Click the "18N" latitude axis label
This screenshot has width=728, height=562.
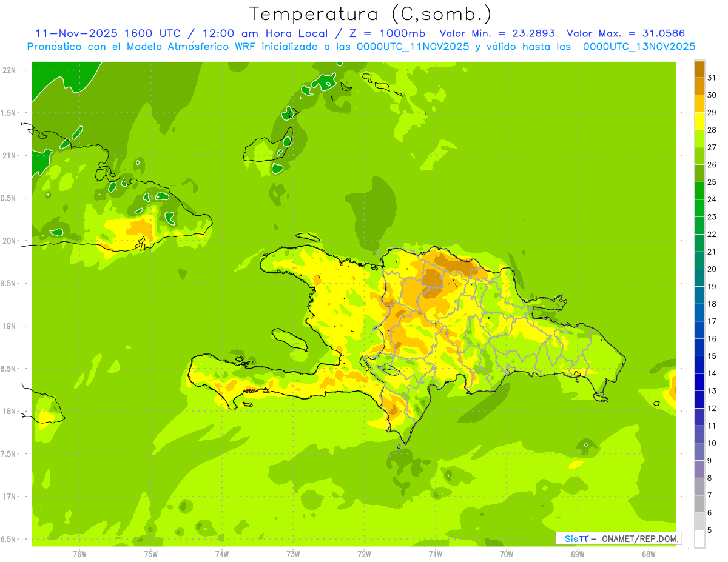tap(9, 412)
